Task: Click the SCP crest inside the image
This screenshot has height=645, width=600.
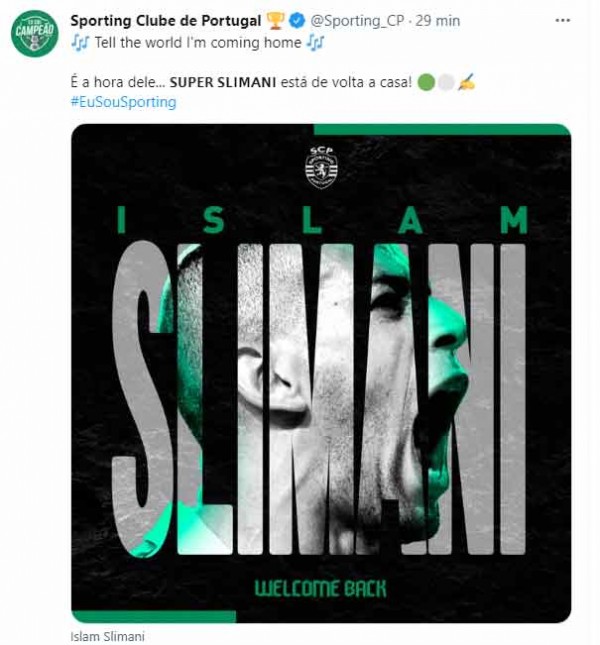Action: pyautogui.click(x=321, y=166)
